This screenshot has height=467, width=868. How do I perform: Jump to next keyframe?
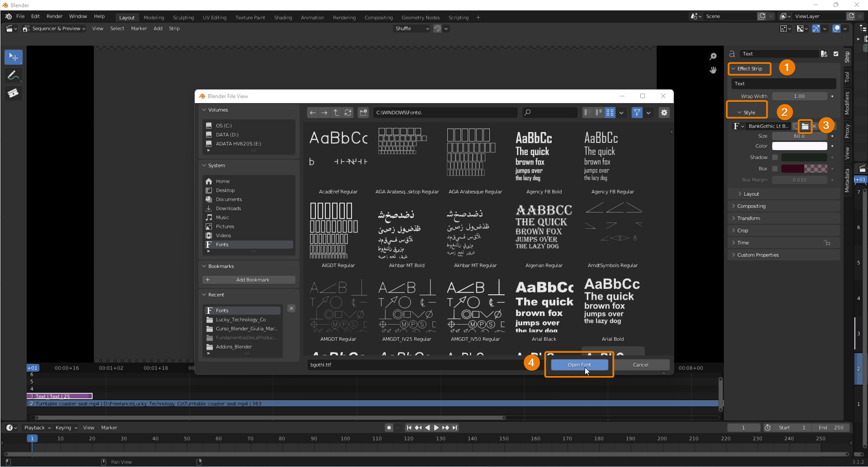(x=446, y=428)
